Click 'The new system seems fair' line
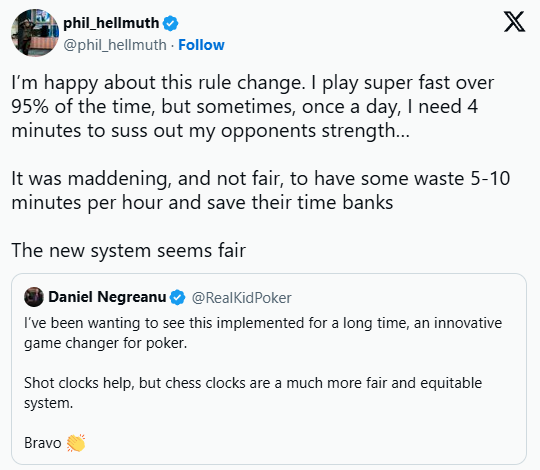The height and width of the screenshot is (470, 540). point(128,250)
